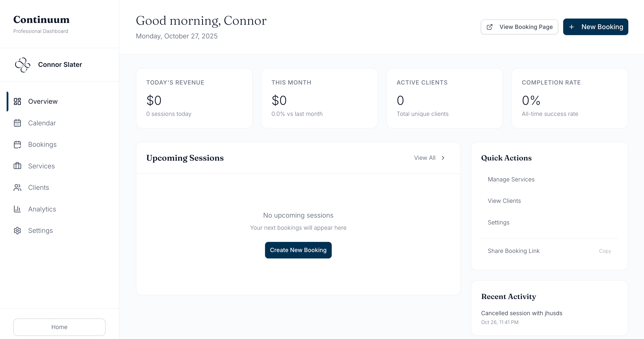644x339 pixels.
Task: Click the Continuum logo beside Connor Slater
Action: (23, 65)
